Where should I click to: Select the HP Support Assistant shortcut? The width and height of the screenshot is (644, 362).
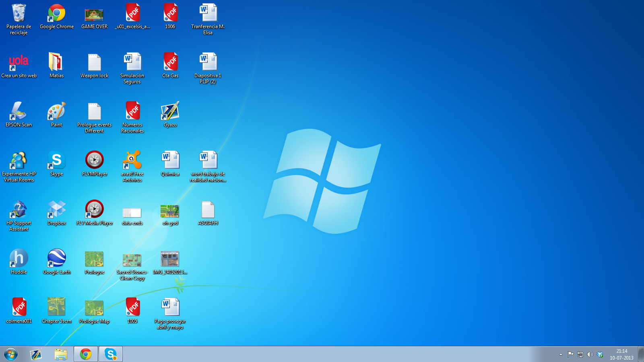(19, 216)
